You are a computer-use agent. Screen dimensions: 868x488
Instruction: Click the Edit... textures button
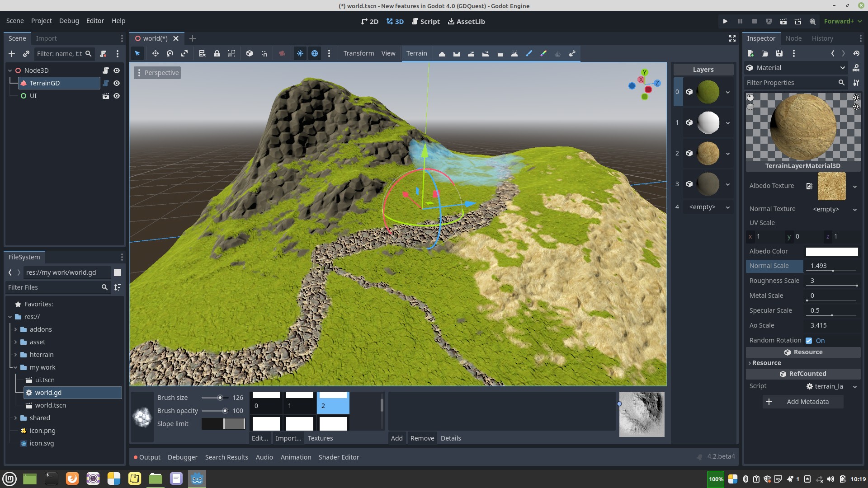coord(260,438)
